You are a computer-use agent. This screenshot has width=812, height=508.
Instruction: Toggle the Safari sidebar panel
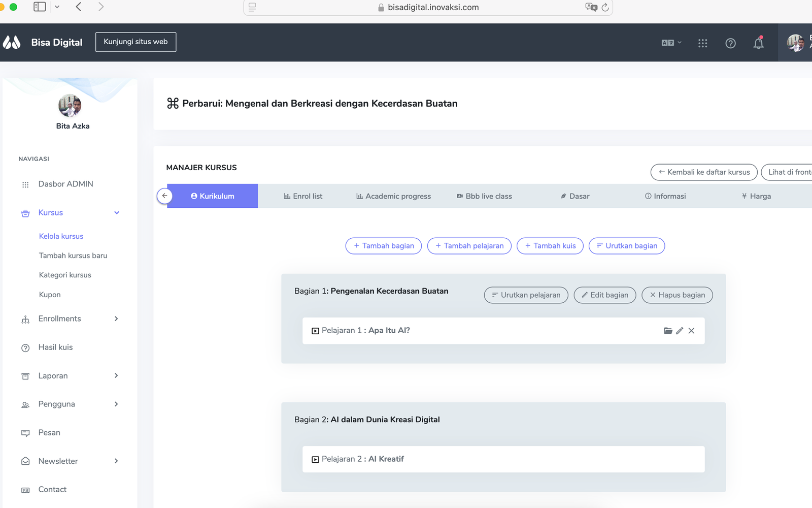(x=40, y=7)
